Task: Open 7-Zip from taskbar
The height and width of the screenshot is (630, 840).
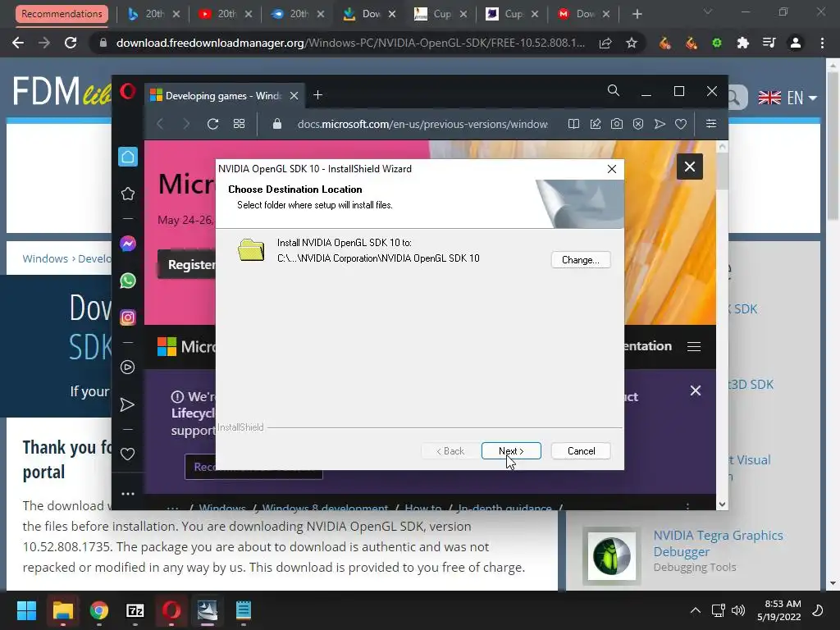Action: (135, 610)
